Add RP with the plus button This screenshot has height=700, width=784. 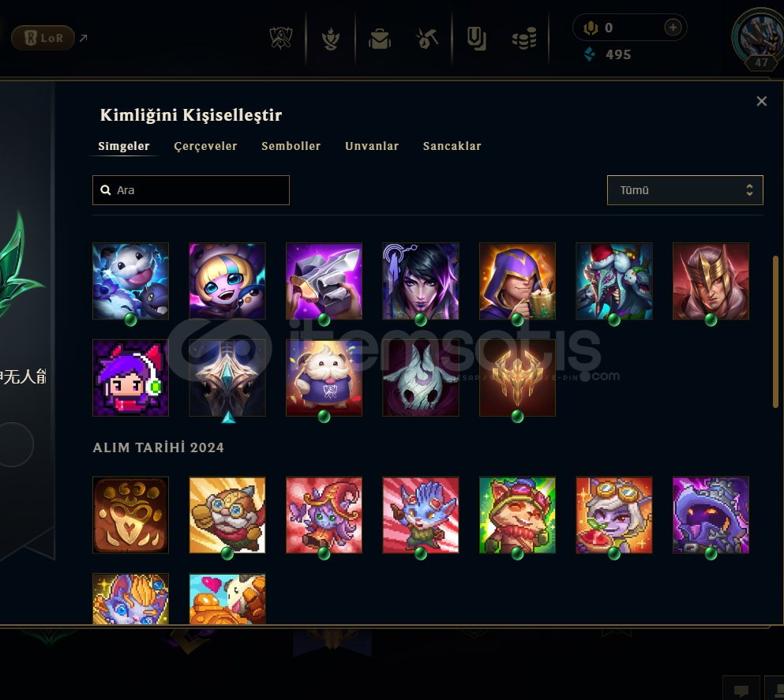pos(673,28)
